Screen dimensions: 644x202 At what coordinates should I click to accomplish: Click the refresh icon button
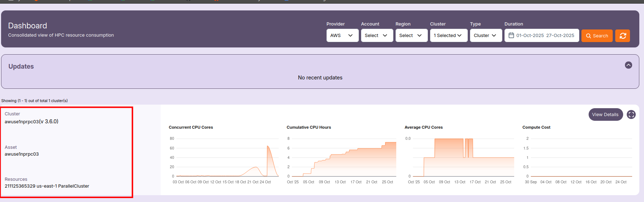pyautogui.click(x=622, y=36)
